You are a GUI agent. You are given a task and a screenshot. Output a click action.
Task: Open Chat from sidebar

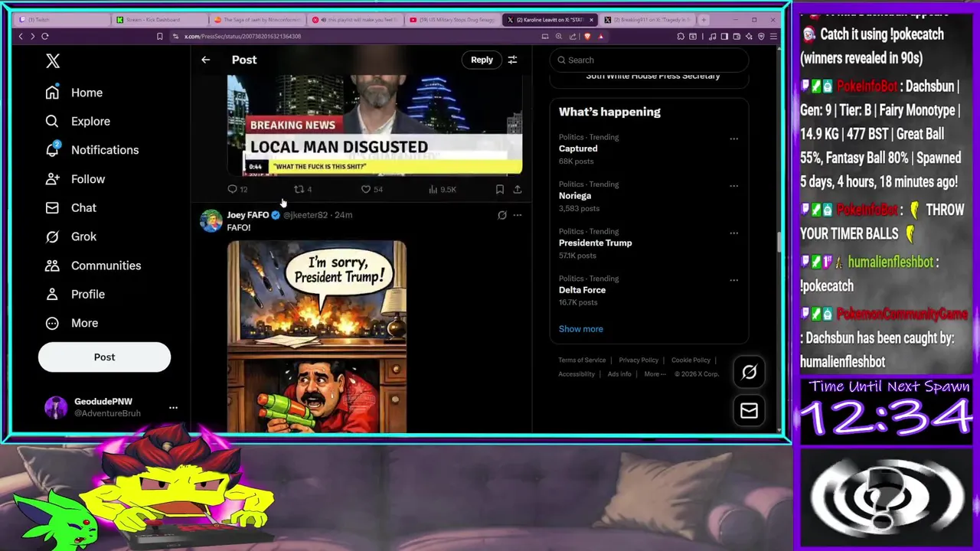click(70, 208)
